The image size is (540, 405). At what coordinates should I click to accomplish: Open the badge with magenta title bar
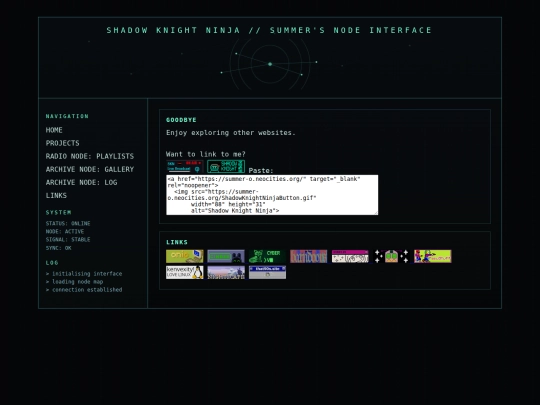point(350,256)
